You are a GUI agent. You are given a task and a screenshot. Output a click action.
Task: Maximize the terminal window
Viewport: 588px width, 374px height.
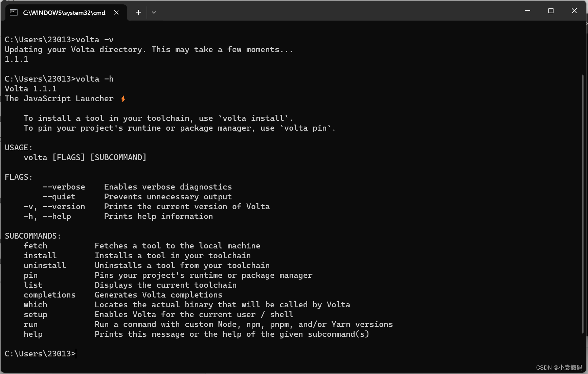click(551, 11)
